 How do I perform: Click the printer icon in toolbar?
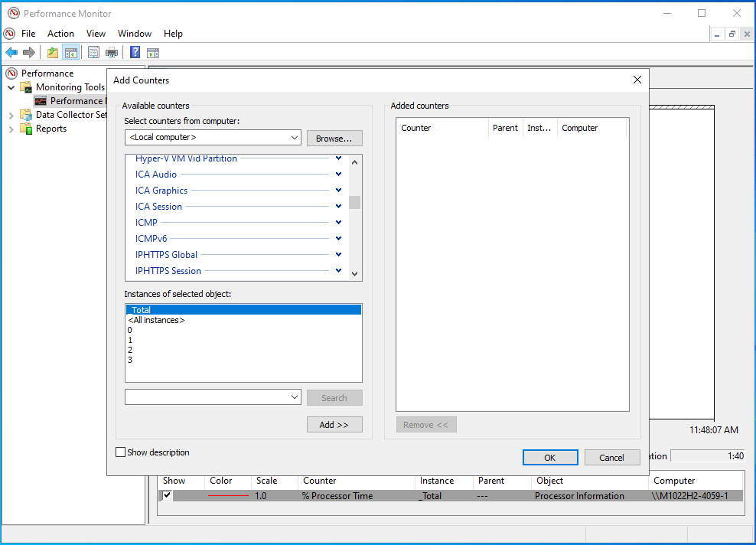[x=112, y=52]
